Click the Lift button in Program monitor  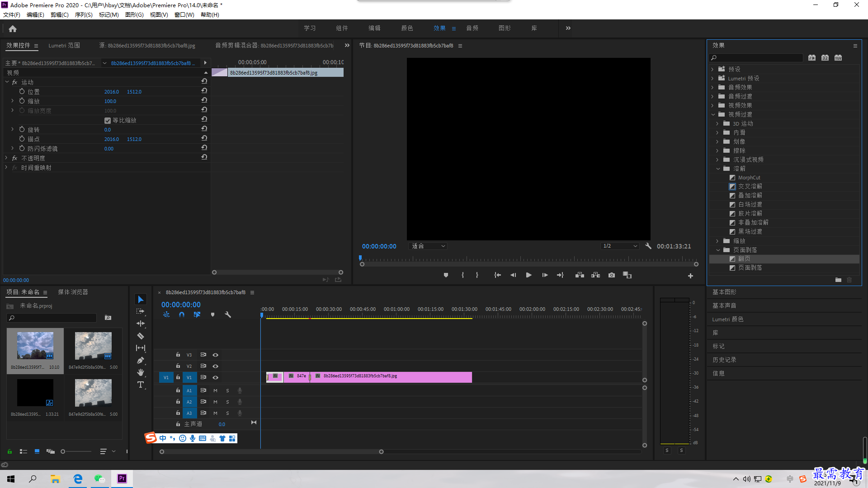(580, 275)
